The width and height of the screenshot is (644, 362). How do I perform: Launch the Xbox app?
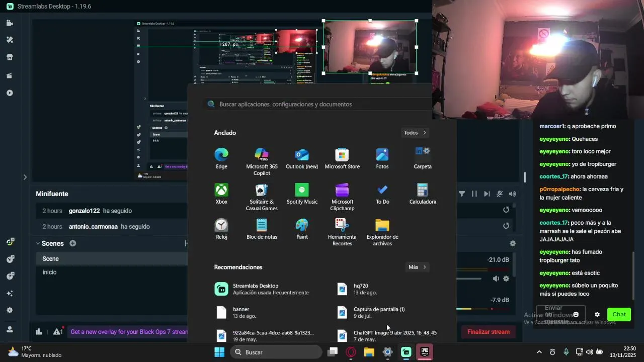221,194
